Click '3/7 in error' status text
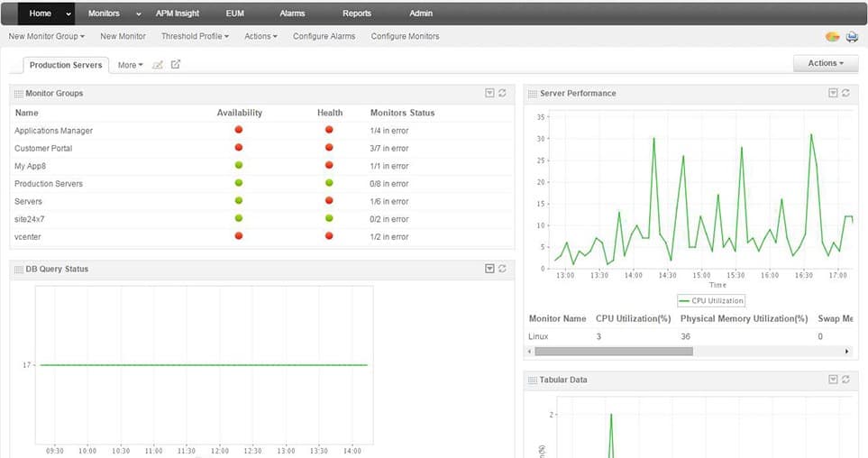Screen dimensions: 868x458 coord(389,149)
